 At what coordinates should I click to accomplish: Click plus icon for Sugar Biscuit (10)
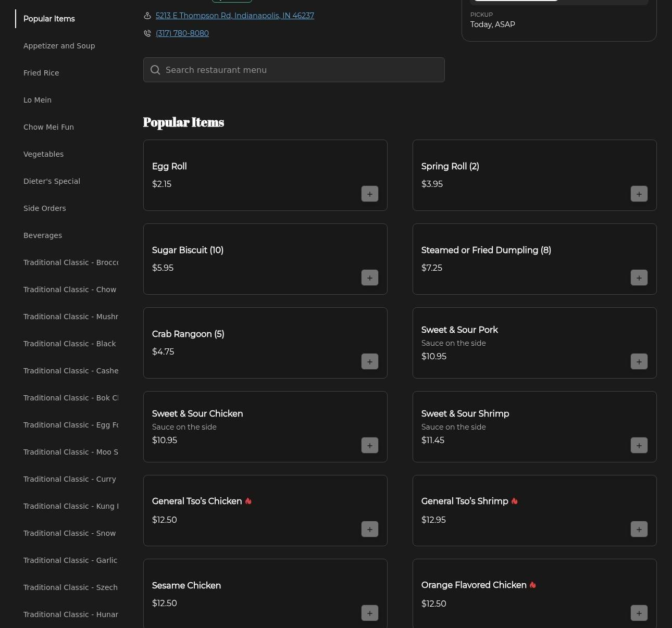click(x=369, y=278)
